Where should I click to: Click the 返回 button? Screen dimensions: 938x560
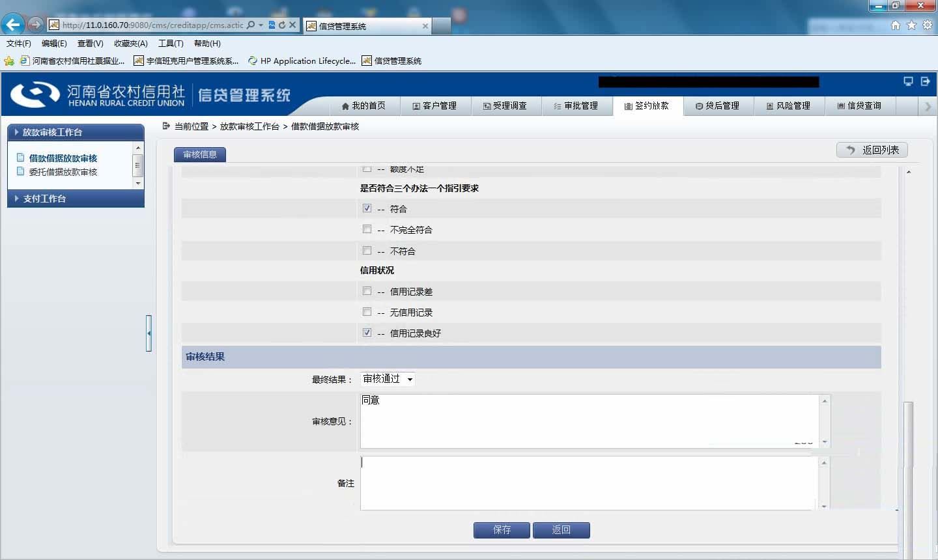click(x=561, y=530)
